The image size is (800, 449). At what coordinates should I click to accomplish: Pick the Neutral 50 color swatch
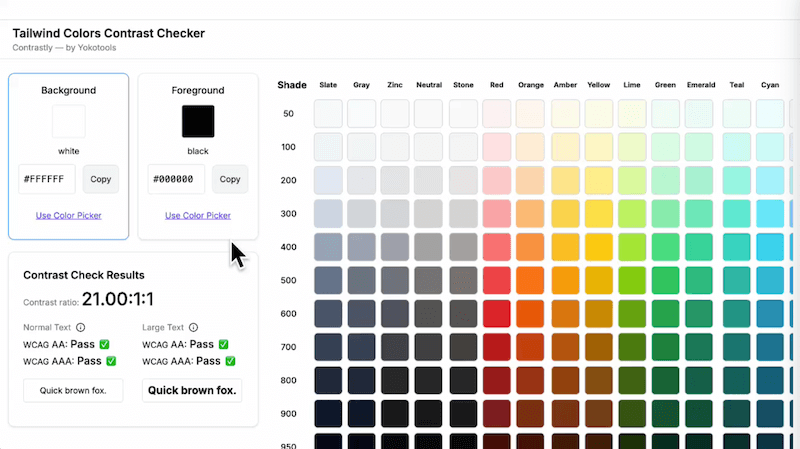(x=429, y=114)
